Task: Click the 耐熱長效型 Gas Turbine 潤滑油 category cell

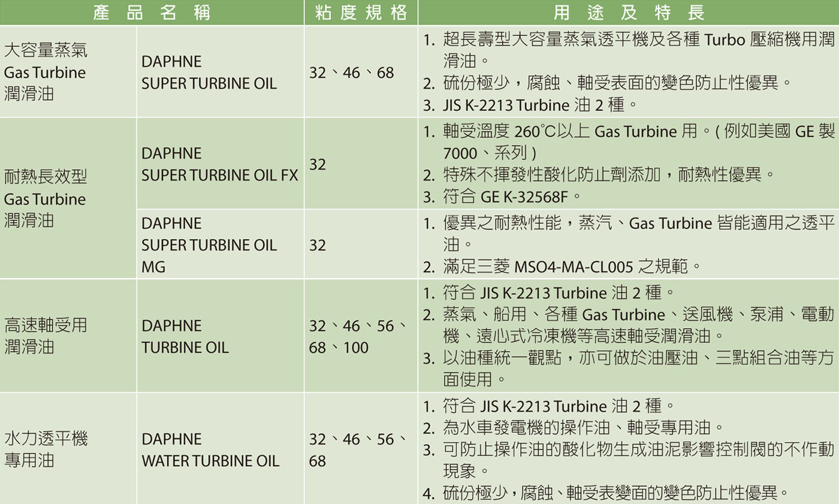Action: point(46,198)
